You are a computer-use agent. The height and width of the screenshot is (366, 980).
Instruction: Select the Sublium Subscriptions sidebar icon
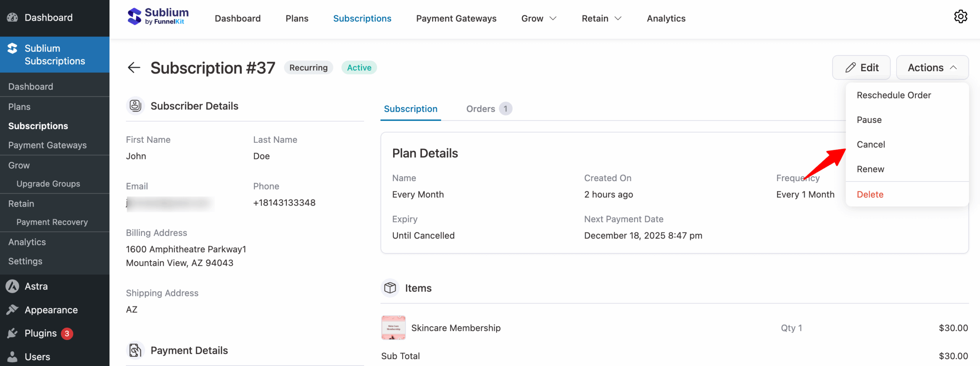[x=12, y=48]
